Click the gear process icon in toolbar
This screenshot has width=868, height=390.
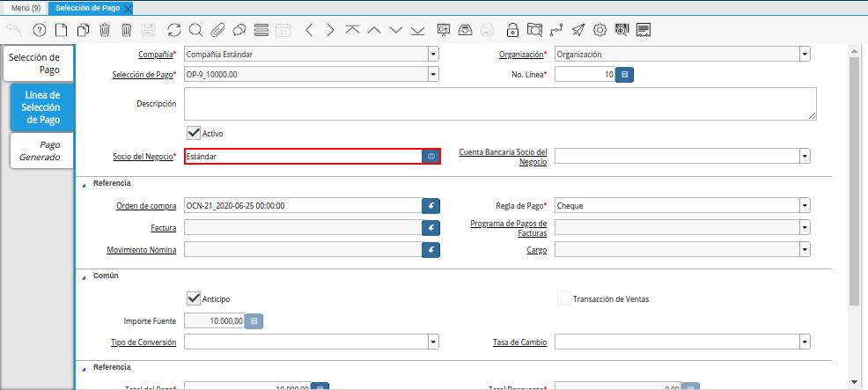pos(600,30)
